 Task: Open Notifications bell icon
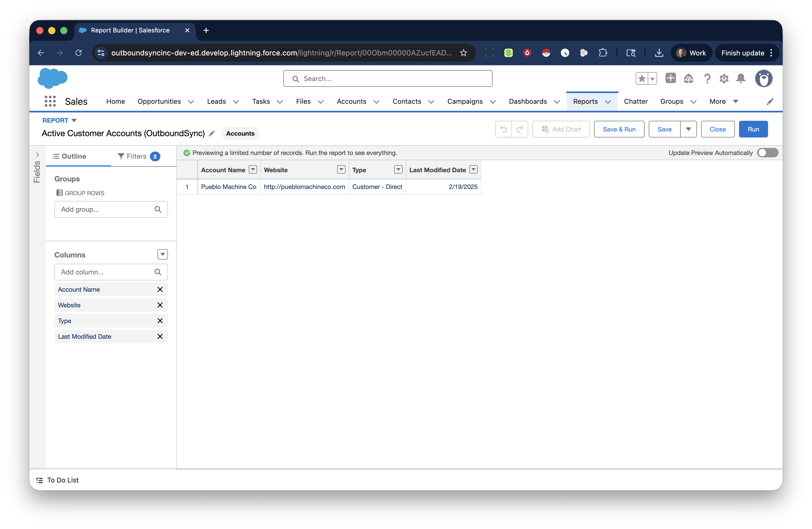coord(741,79)
